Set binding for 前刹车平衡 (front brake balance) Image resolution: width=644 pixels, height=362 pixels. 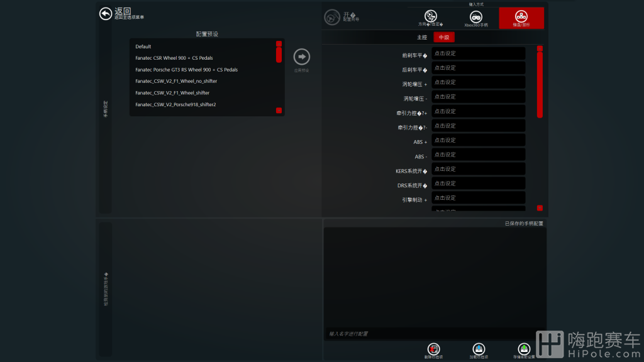[479, 53]
